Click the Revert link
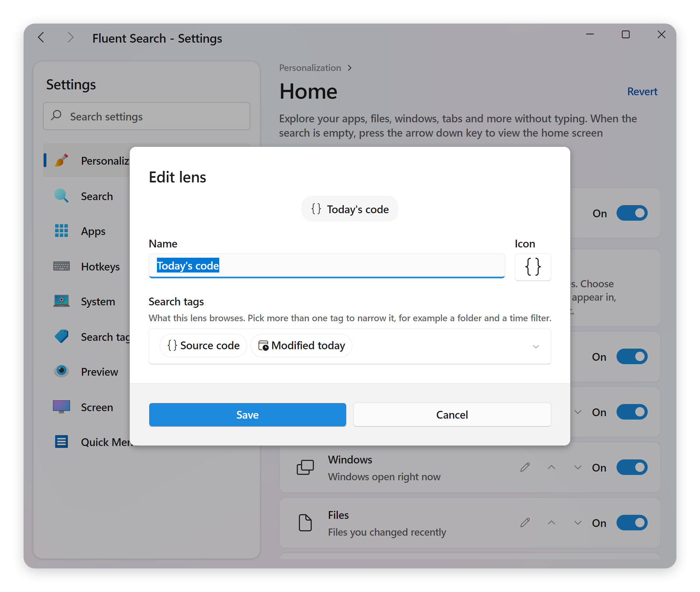This screenshot has width=700, height=592. coord(642,91)
